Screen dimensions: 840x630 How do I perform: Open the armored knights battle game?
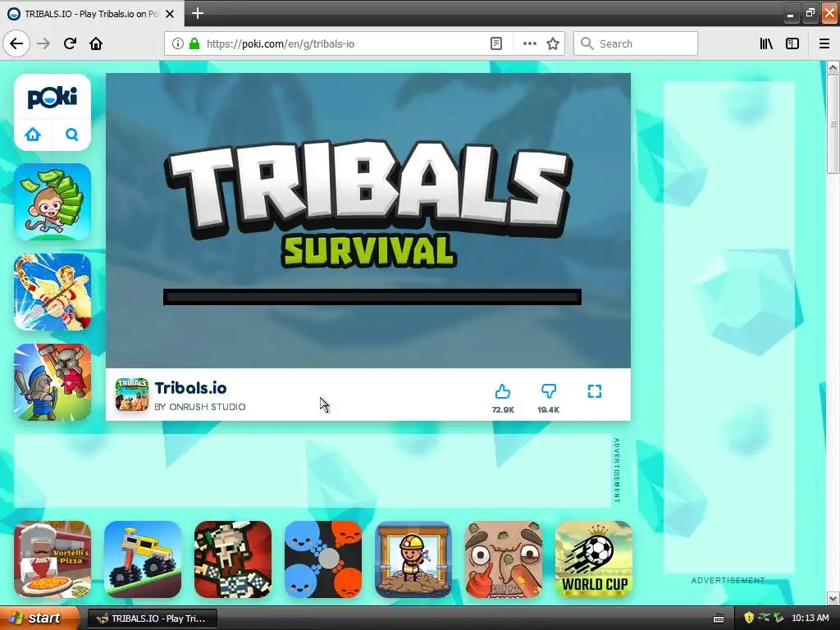tap(52, 382)
